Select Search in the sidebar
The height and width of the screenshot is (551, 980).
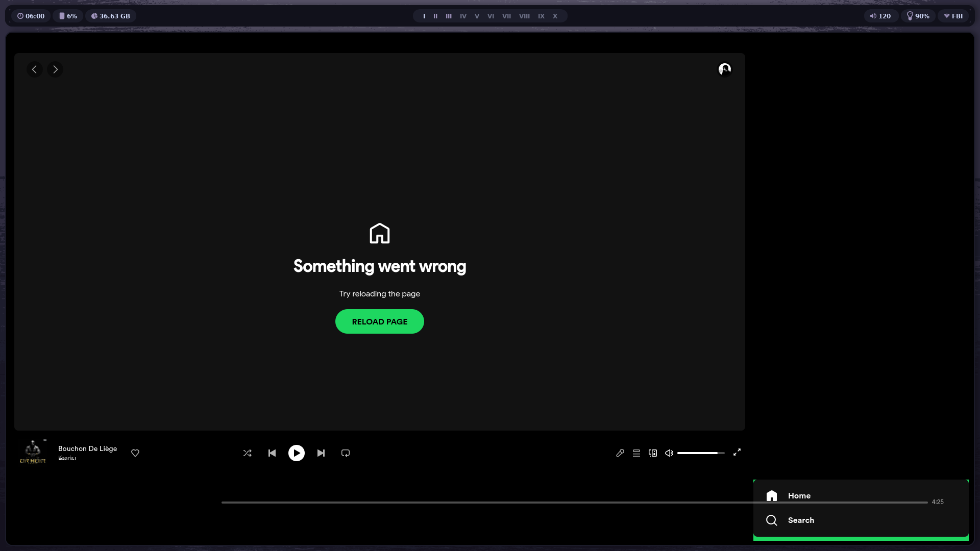(x=800, y=520)
